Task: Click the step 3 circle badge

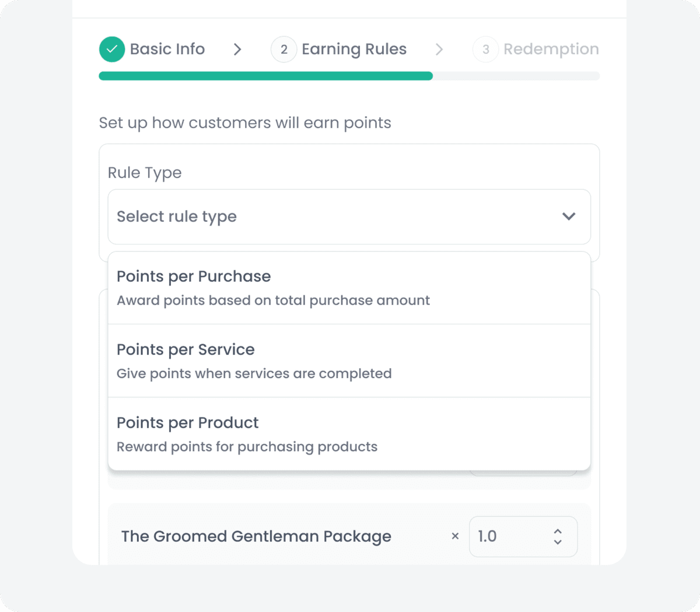Action: (x=485, y=49)
